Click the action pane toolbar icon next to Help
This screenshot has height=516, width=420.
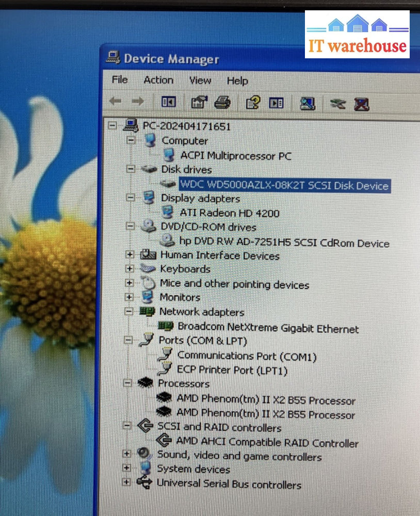tap(276, 103)
